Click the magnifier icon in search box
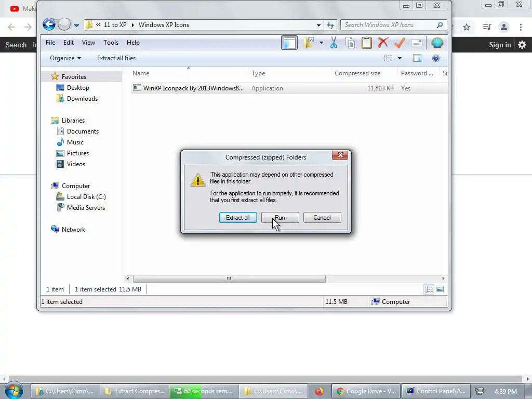Image resolution: width=532 pixels, height=399 pixels. (x=440, y=25)
